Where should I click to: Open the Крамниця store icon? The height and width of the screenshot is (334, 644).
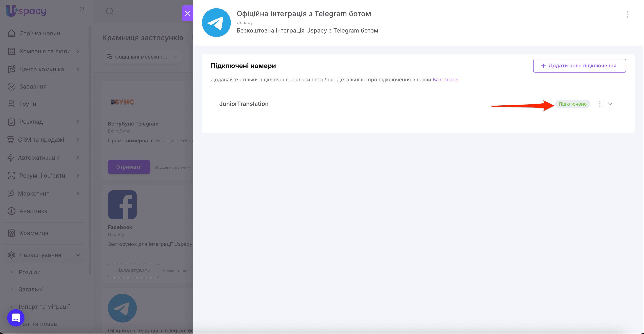pos(12,233)
